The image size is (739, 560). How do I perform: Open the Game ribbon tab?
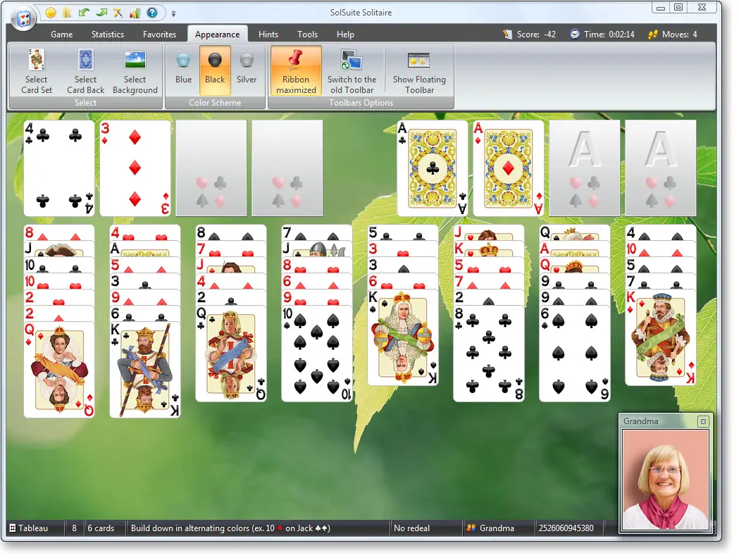[62, 35]
